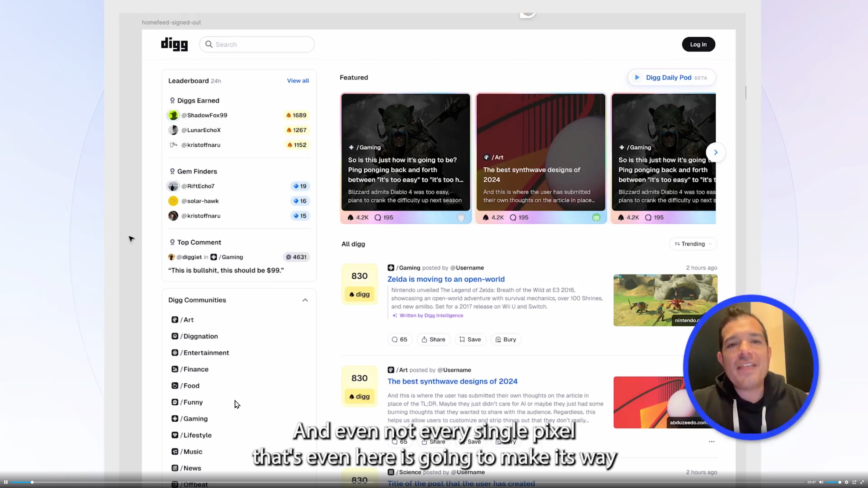
Task: Click comment count 195 on Art featured card
Action: click(x=519, y=218)
